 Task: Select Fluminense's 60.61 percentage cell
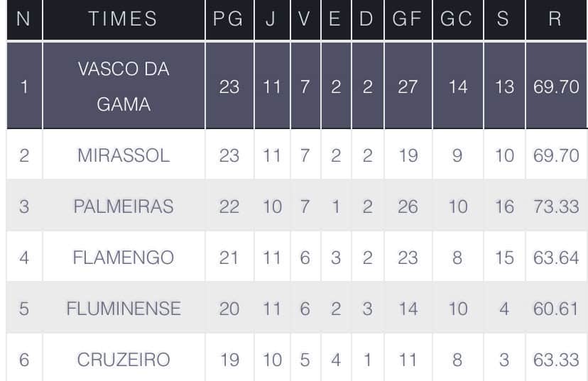(556, 309)
